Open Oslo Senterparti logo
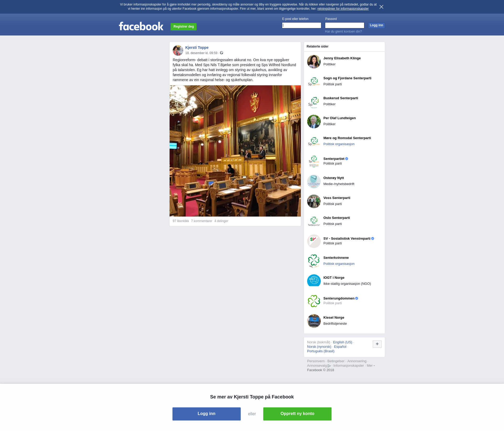The height and width of the screenshot is (431, 504). [314, 221]
